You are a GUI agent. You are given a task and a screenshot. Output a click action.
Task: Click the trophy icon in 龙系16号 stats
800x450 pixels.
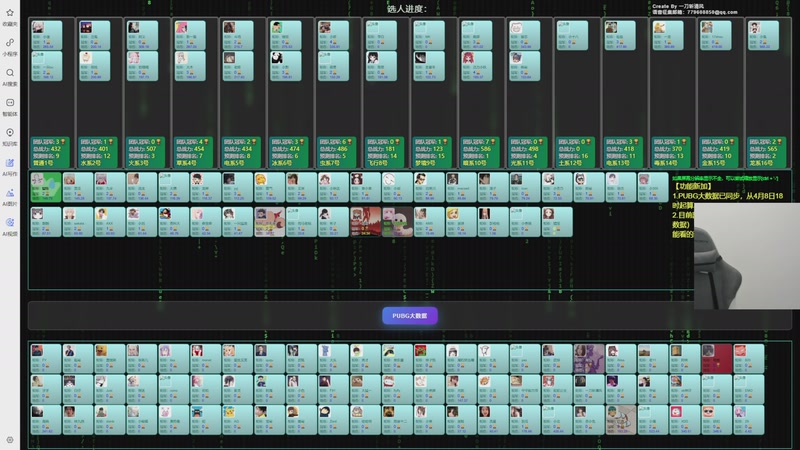click(781, 141)
